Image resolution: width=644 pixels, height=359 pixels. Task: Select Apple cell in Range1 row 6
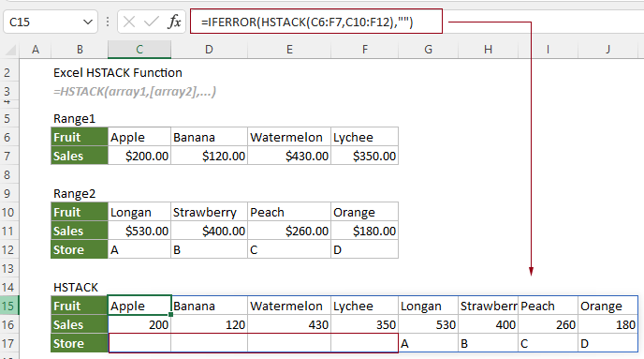coord(139,138)
